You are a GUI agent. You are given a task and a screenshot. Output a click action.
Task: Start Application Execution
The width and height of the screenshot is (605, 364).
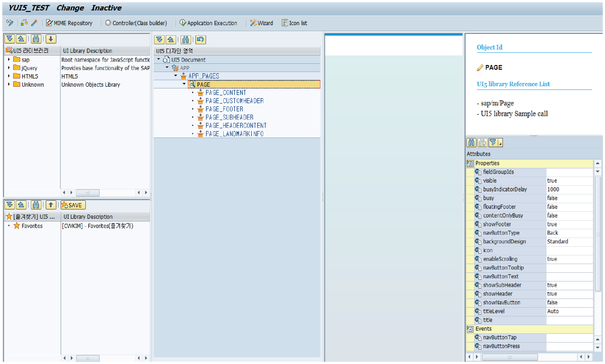209,23
